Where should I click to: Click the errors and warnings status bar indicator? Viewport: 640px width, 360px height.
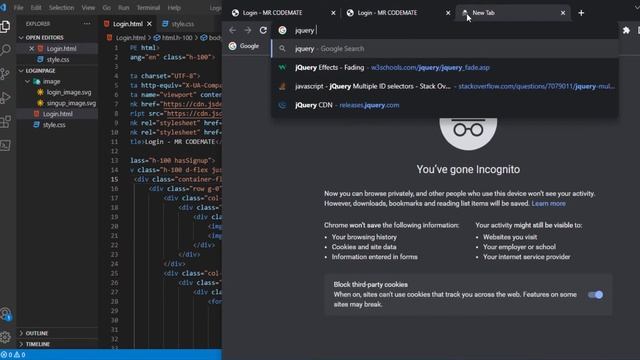pos(13,355)
